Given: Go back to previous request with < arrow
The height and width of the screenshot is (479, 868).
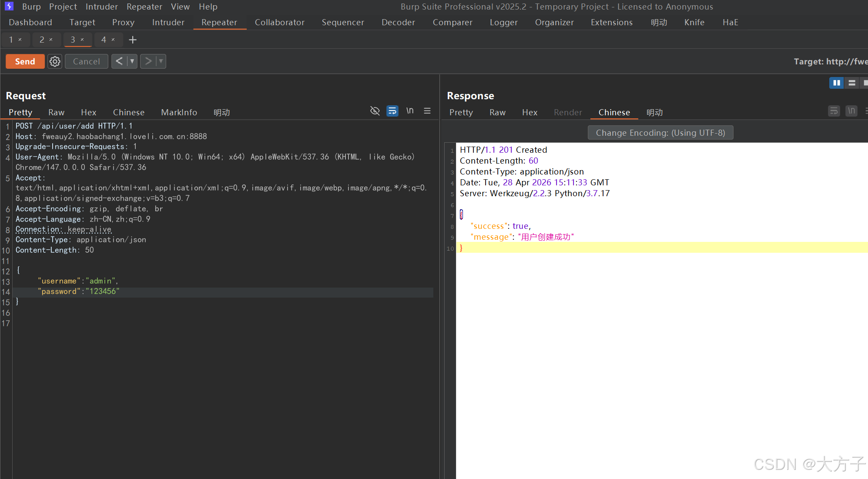Looking at the screenshot, I should 119,61.
